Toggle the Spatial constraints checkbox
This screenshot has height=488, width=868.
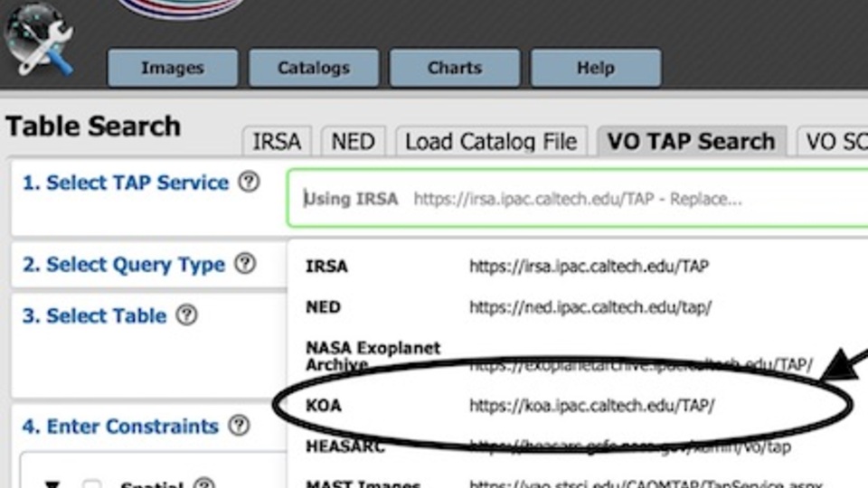point(91,484)
